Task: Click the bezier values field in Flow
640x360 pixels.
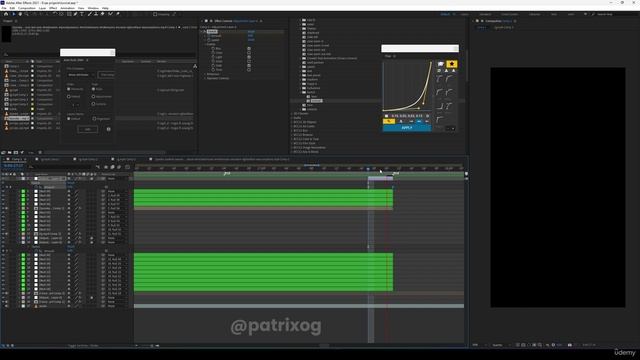Action: coord(407,116)
